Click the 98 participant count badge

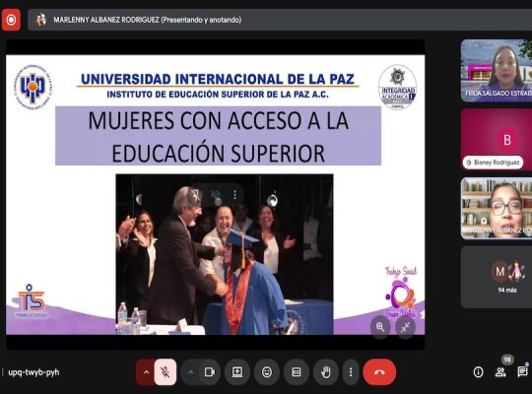(x=507, y=360)
